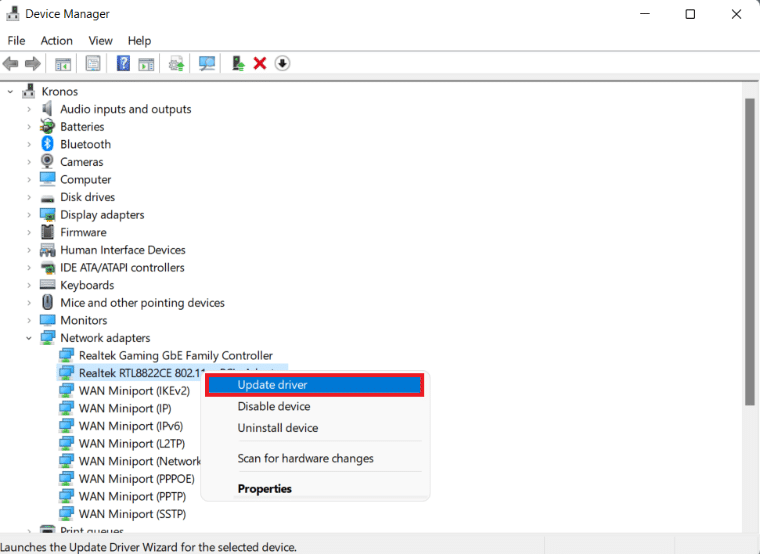Screen dimensions: 760x554
Task: Select Disable device in context menu
Action: (273, 406)
